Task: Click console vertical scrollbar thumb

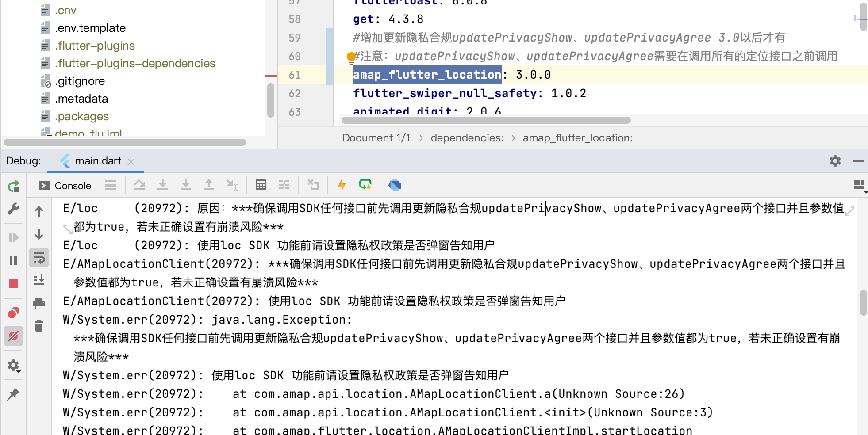Action: 863,303
